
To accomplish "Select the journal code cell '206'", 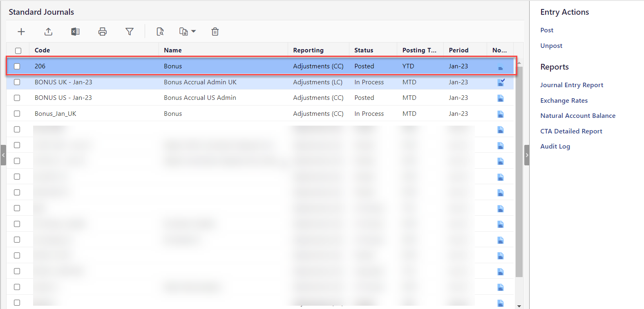I will pyautogui.click(x=40, y=66).
